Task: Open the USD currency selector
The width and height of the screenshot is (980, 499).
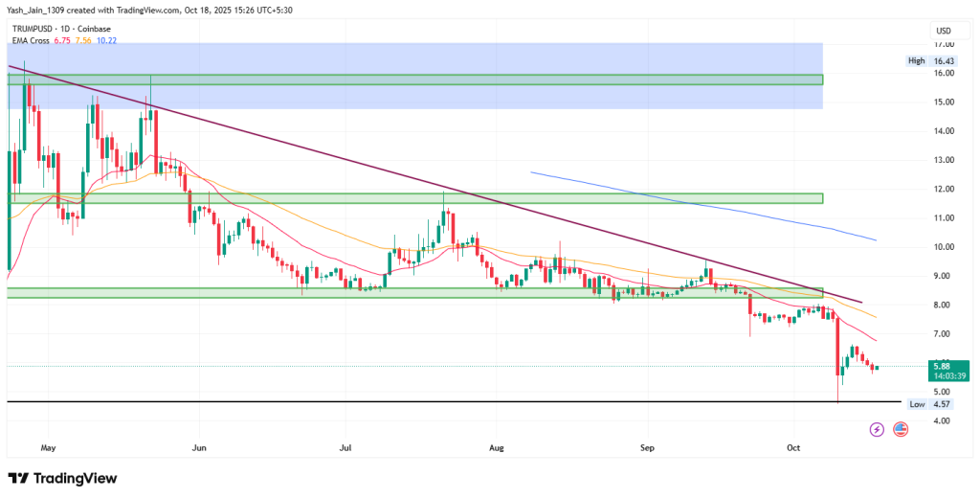Action: click(x=942, y=29)
